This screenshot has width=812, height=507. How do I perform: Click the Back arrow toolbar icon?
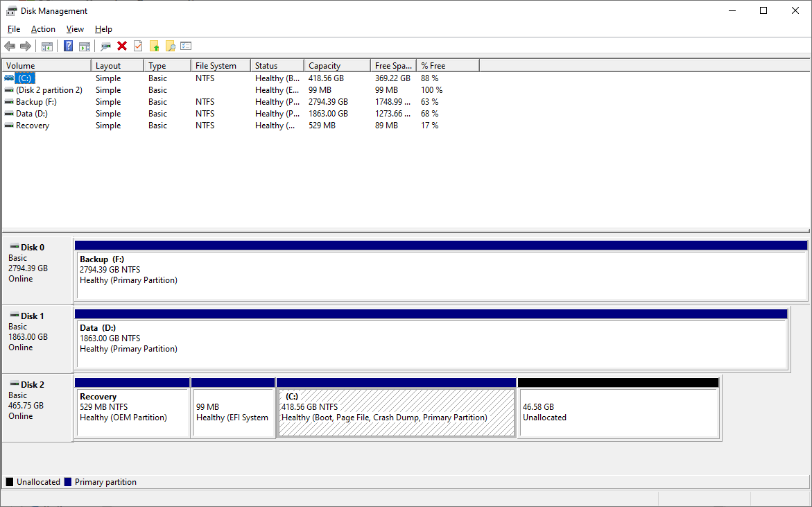point(10,46)
